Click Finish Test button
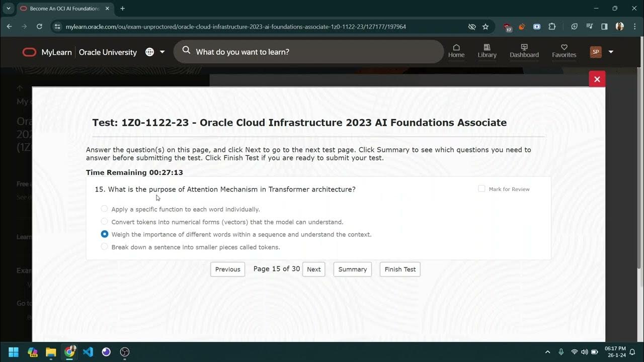The width and height of the screenshot is (644, 362). point(400,269)
